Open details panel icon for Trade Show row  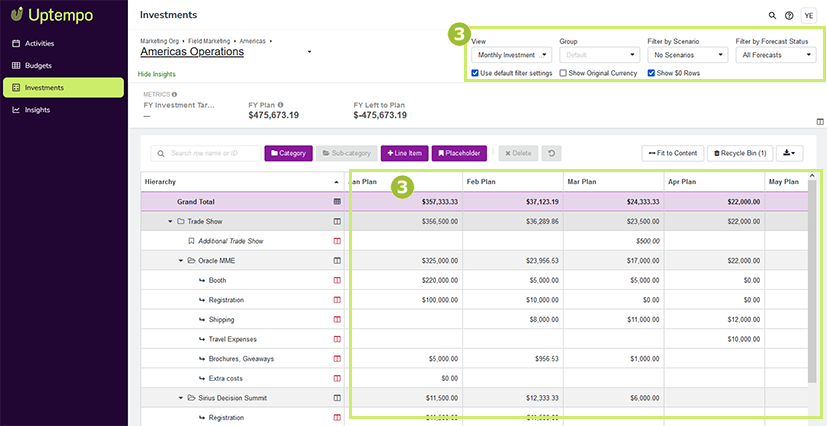(x=337, y=222)
